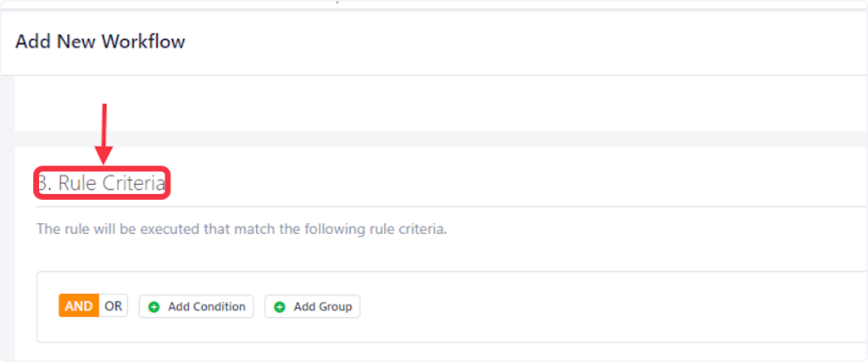
Task: Select the AND operator toggle
Action: pyautogui.click(x=79, y=306)
